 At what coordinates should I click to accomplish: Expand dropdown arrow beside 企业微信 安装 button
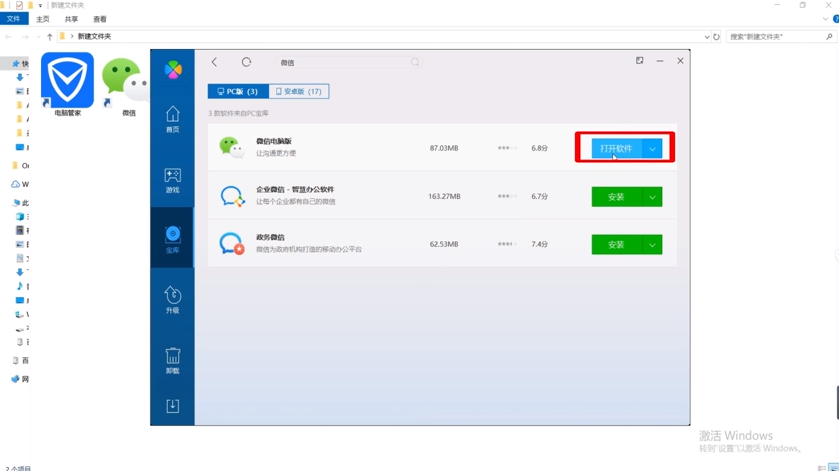(x=652, y=197)
